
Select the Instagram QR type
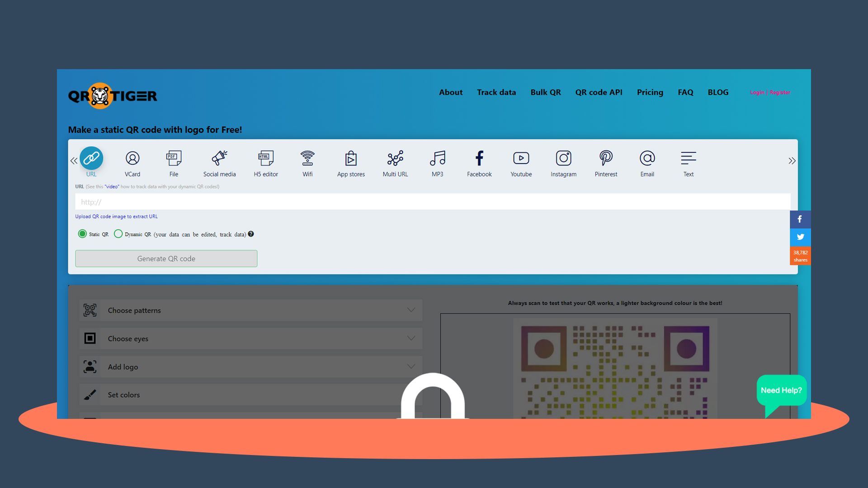563,158
